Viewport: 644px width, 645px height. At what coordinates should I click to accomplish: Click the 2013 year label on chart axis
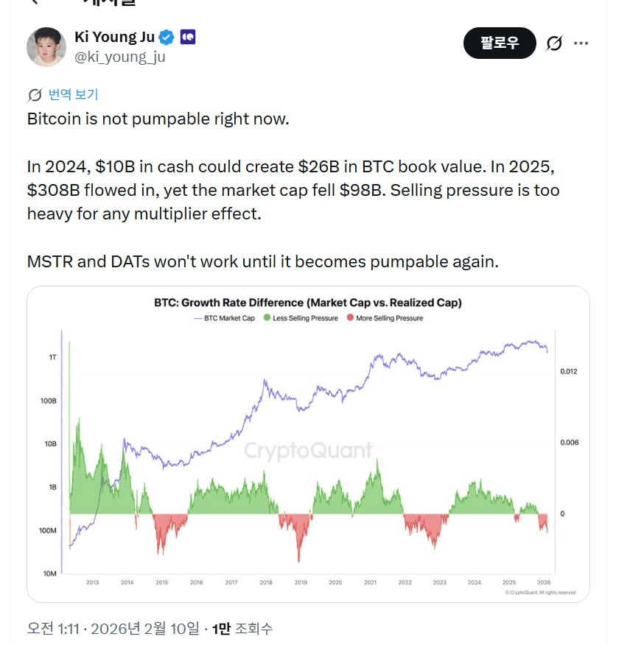click(92, 582)
